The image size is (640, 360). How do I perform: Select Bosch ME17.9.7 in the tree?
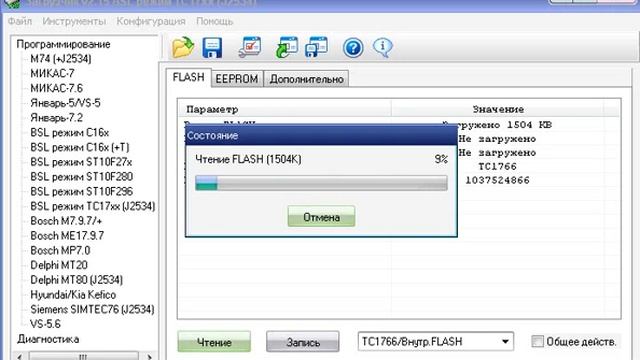pyautogui.click(x=67, y=236)
